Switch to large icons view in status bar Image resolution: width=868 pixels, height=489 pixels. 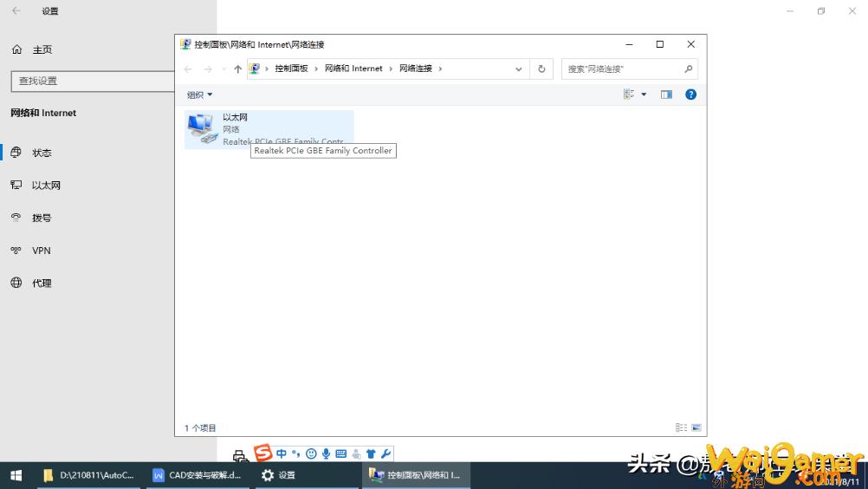point(696,427)
